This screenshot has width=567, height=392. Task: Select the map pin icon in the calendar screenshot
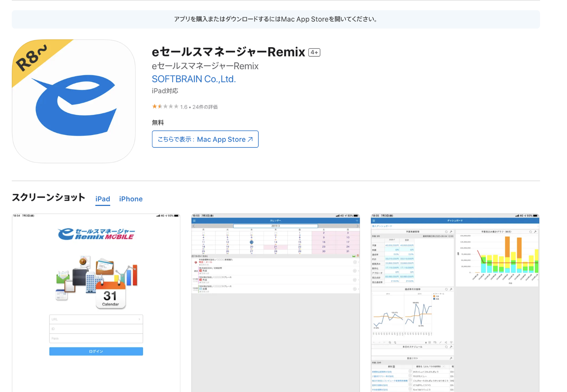358,256
